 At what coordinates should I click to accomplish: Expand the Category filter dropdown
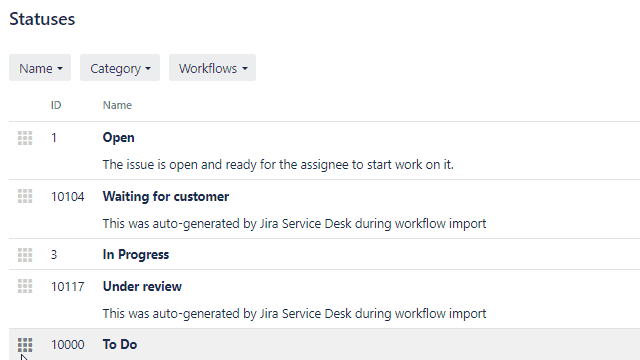click(120, 68)
